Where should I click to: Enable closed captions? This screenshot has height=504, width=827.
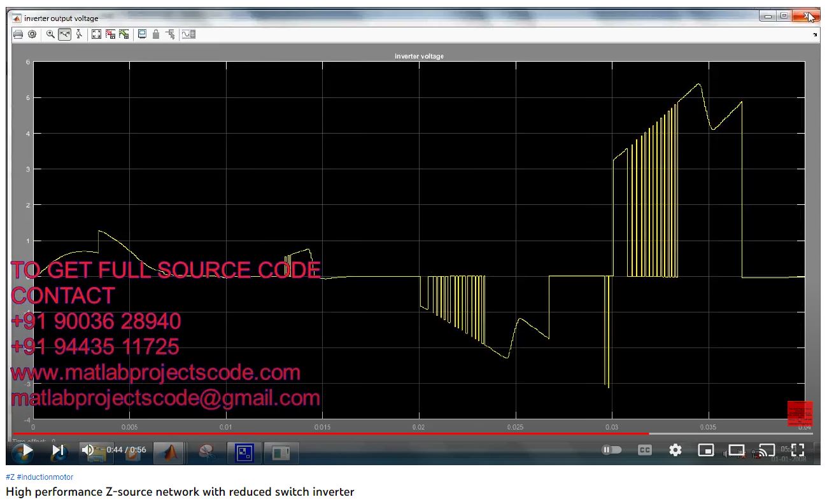(x=645, y=450)
